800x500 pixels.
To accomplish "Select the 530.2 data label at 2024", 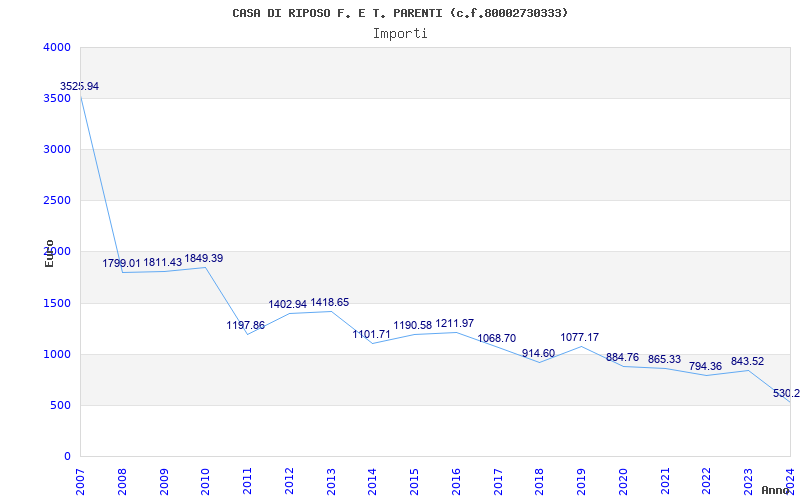I will coord(786,393).
